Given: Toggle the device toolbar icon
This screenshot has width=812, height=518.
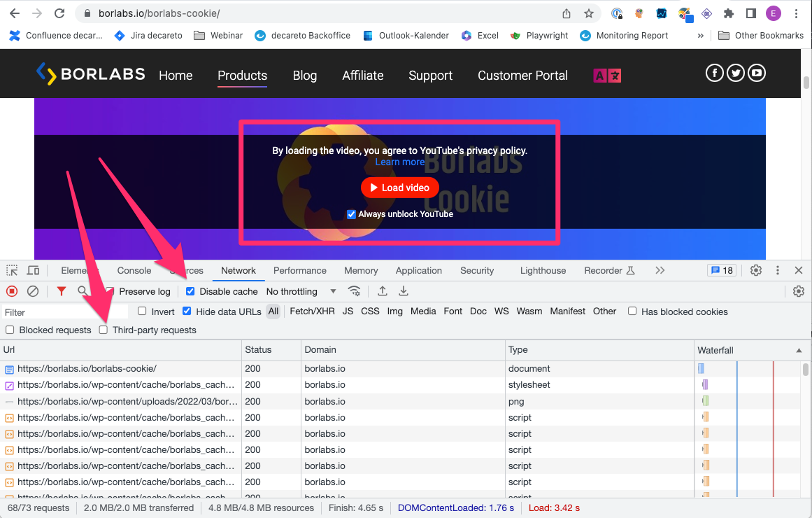Looking at the screenshot, I should pyautogui.click(x=33, y=271).
